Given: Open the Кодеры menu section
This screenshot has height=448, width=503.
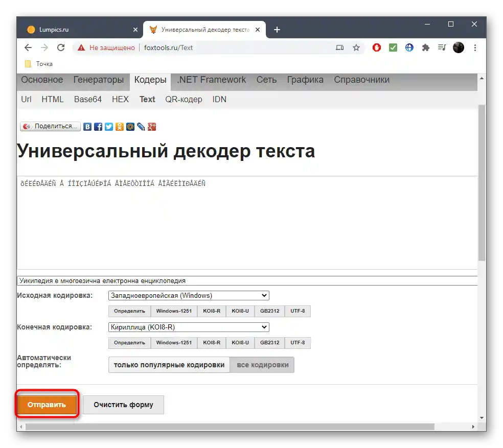Looking at the screenshot, I should 150,80.
